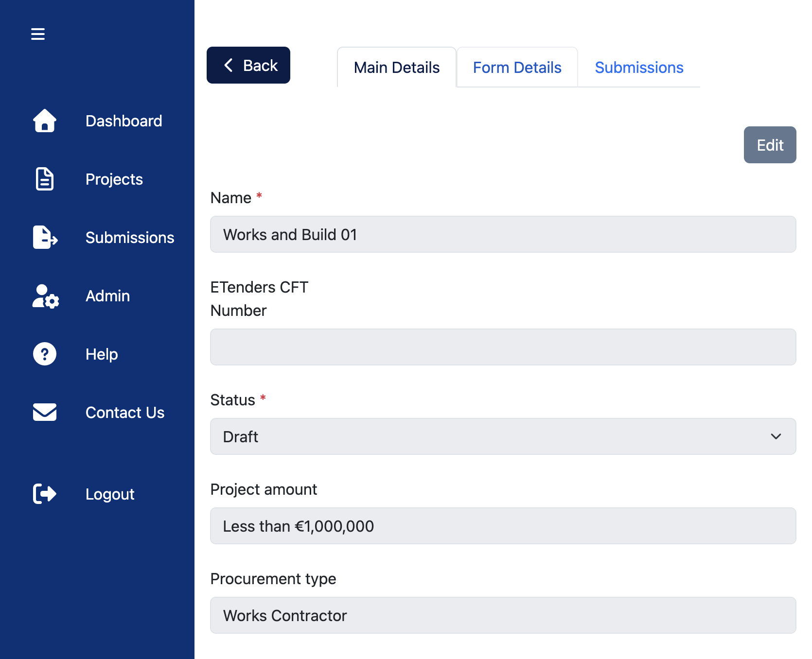Go back with the Back button

[248, 65]
